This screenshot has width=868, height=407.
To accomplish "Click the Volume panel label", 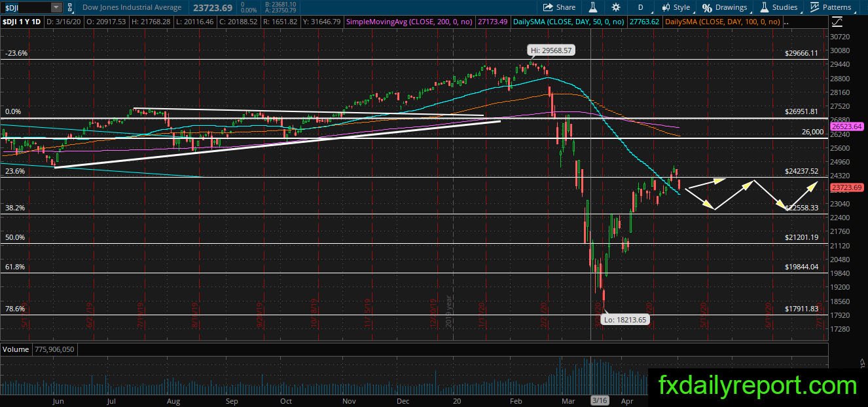I will tap(16, 349).
